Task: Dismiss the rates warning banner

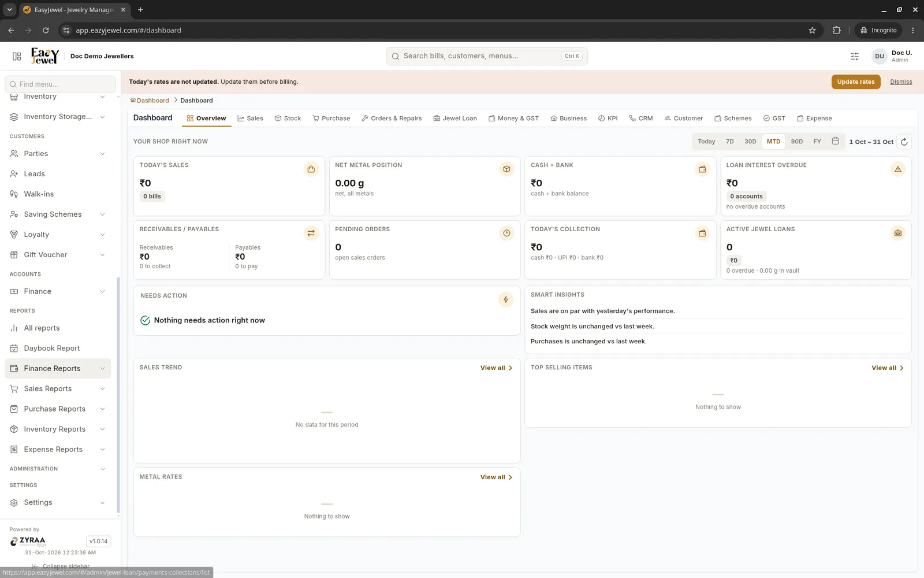Action: pos(901,82)
